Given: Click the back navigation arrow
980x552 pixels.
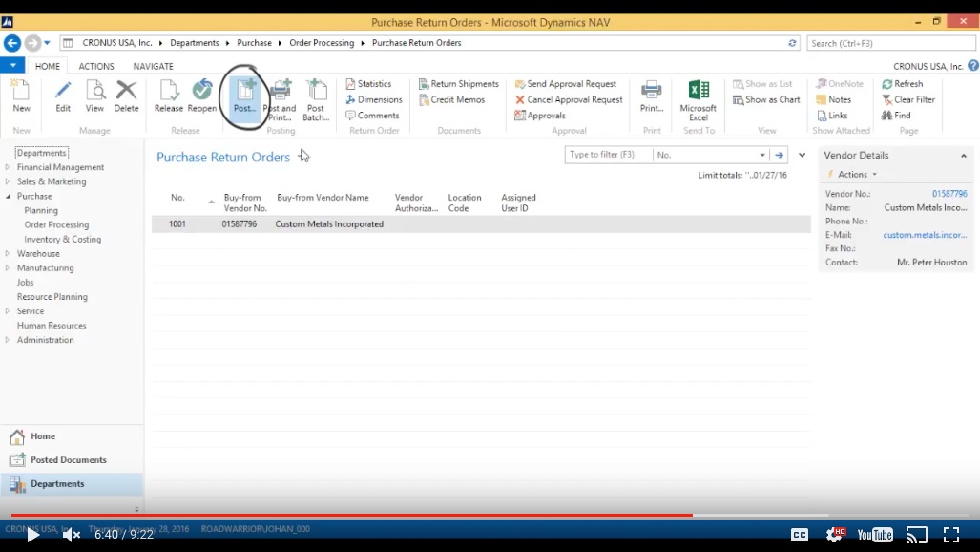Looking at the screenshot, I should [x=11, y=43].
